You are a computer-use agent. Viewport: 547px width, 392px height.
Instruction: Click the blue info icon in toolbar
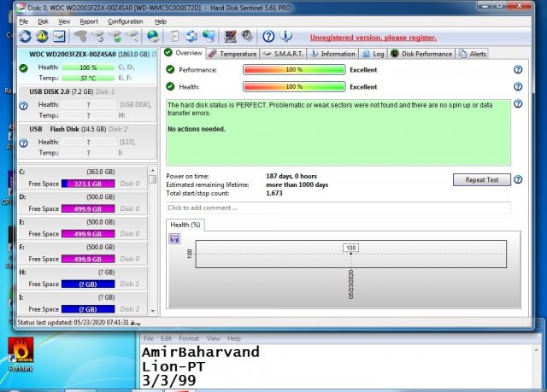(x=286, y=37)
